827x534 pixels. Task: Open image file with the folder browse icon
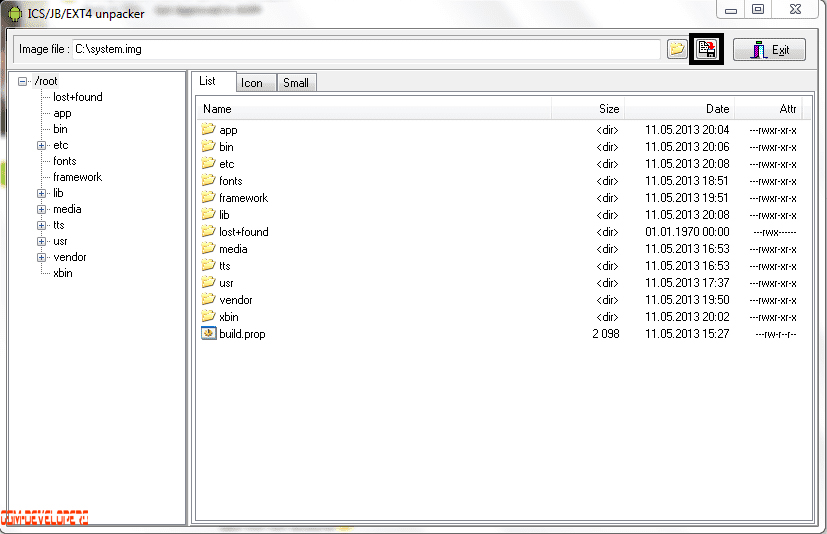(x=677, y=50)
